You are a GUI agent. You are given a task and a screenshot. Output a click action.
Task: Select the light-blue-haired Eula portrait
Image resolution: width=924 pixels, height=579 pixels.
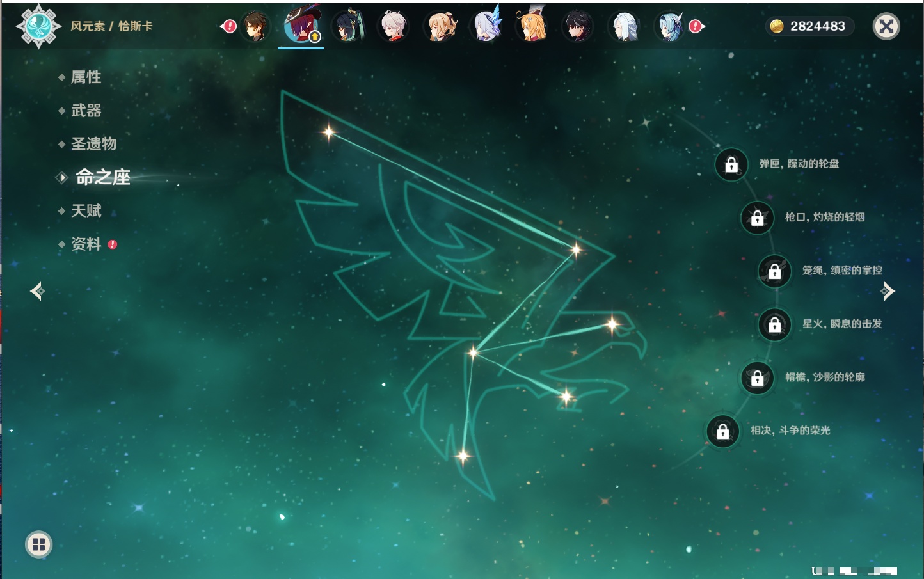click(671, 26)
